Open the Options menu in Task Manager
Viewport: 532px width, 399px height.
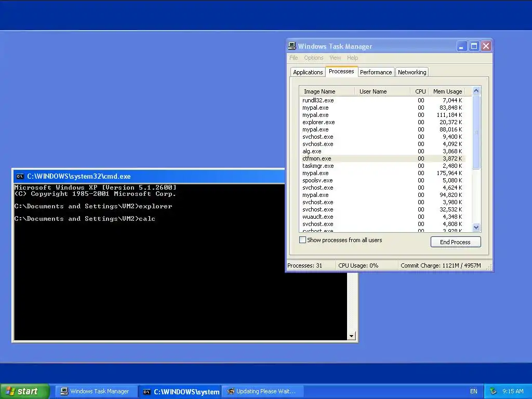[313, 58]
